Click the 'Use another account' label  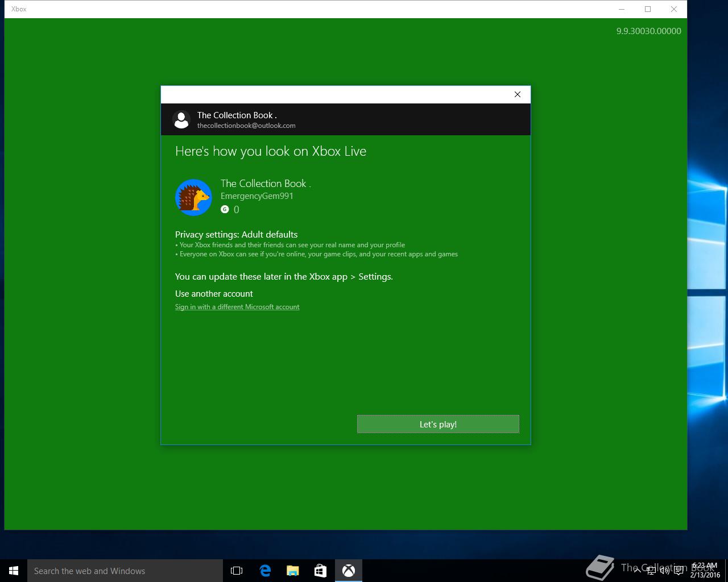pos(214,293)
